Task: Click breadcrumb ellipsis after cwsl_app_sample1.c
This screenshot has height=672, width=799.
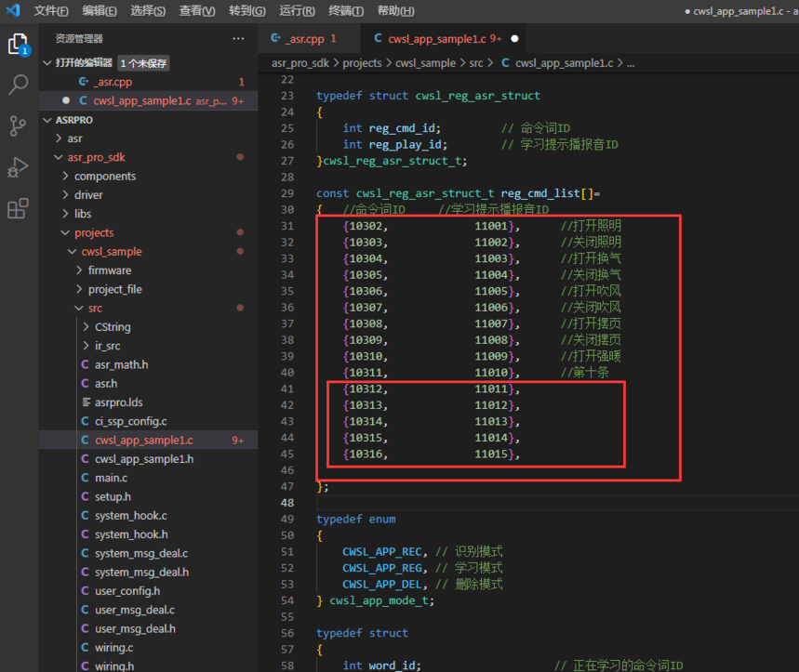Action: (631, 63)
